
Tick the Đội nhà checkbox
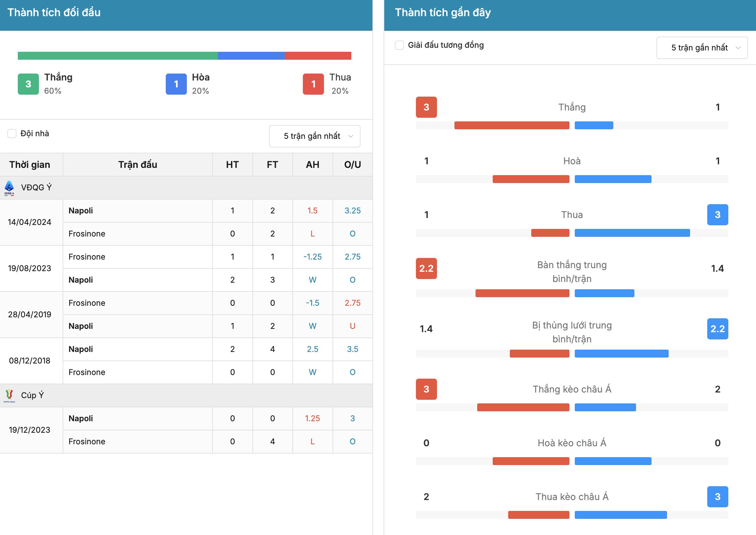(x=12, y=134)
